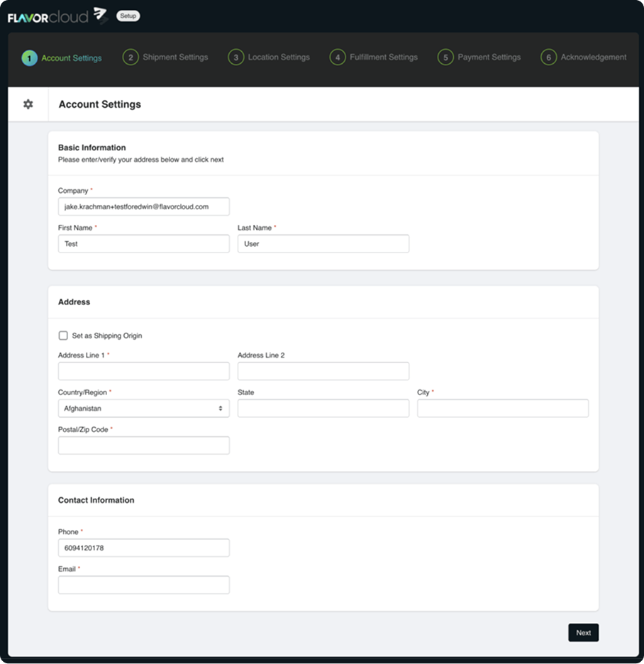
Task: Open the Account Settings step label
Action: (x=72, y=58)
